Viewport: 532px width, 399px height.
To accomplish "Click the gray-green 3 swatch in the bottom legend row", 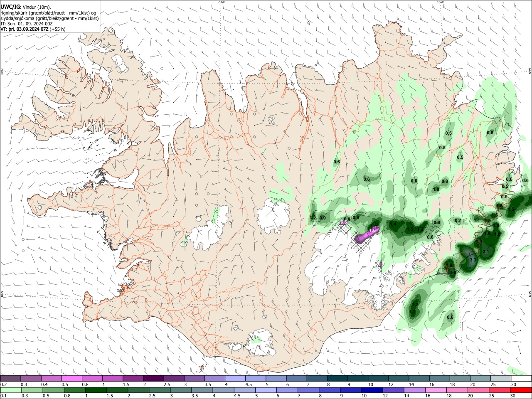I will pyautogui.click(x=181, y=390).
